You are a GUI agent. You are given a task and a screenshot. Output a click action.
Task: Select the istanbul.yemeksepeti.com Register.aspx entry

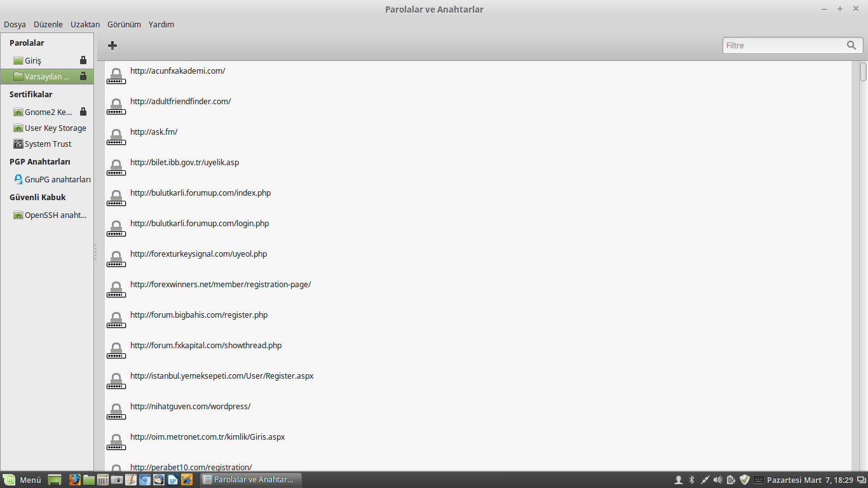pyautogui.click(x=478, y=381)
